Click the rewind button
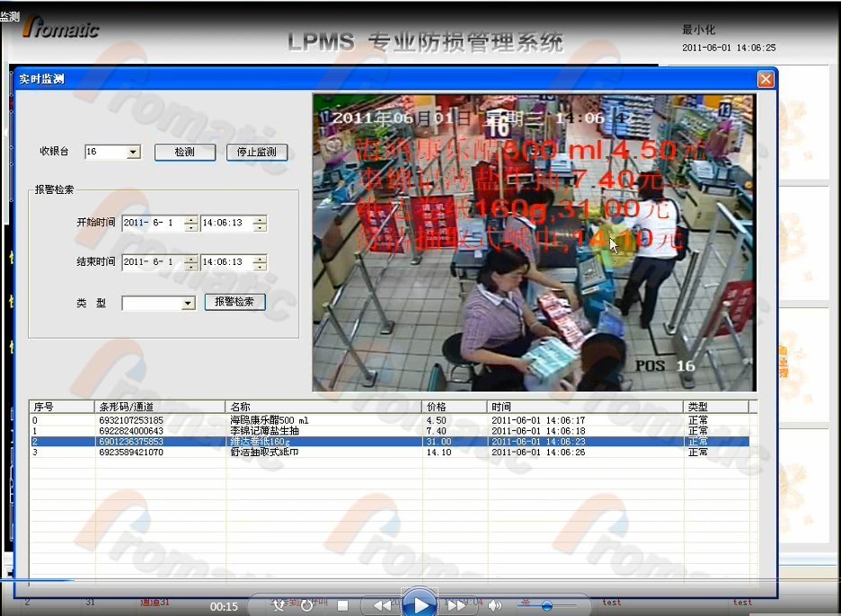The image size is (841, 616). click(382, 606)
